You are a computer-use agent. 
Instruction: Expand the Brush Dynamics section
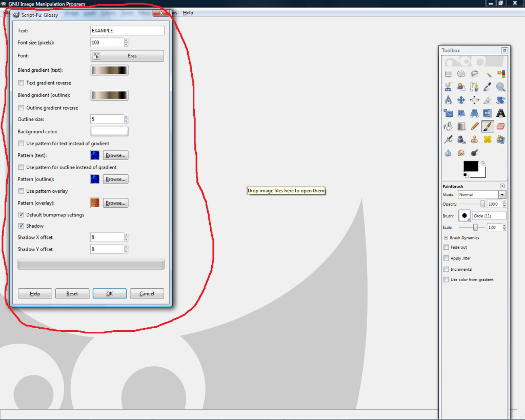coord(446,238)
